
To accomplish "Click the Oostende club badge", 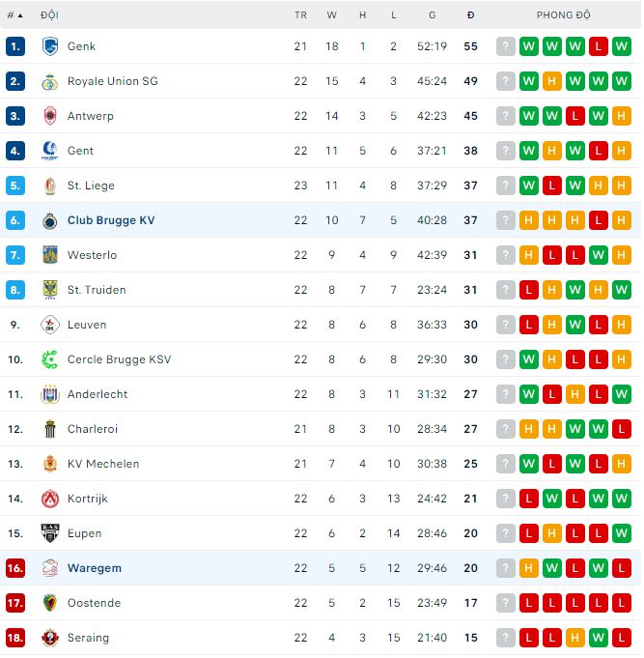I will [x=50, y=603].
